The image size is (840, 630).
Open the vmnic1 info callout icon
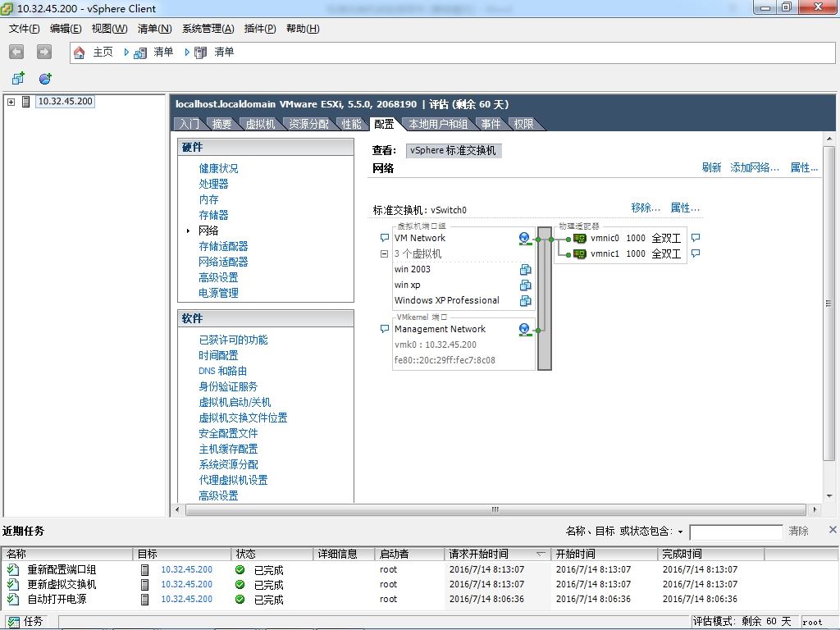click(x=696, y=253)
